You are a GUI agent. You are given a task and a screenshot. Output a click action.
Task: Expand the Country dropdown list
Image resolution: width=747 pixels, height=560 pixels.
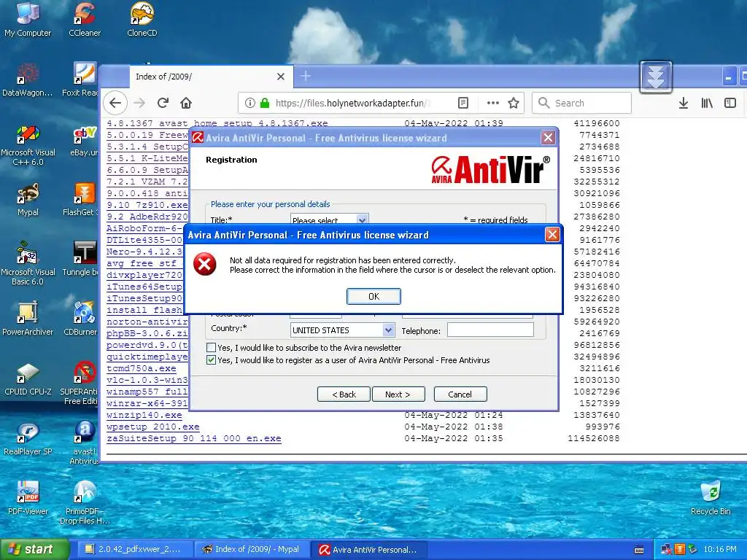coord(388,330)
